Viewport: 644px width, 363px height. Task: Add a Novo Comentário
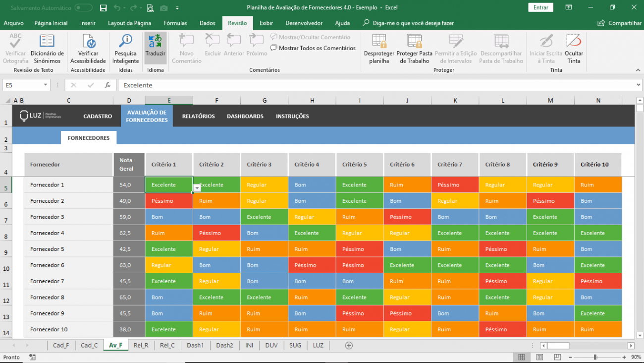(187, 49)
